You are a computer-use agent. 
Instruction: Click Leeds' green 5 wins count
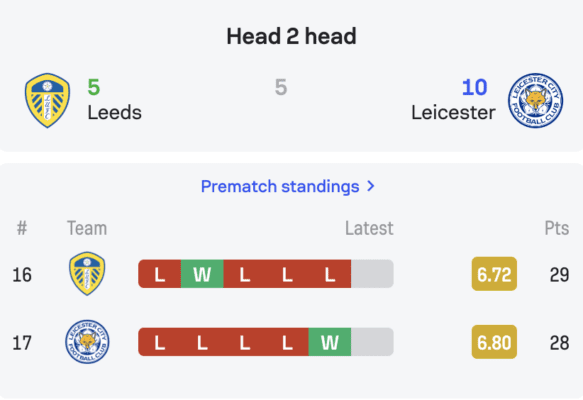point(94,87)
